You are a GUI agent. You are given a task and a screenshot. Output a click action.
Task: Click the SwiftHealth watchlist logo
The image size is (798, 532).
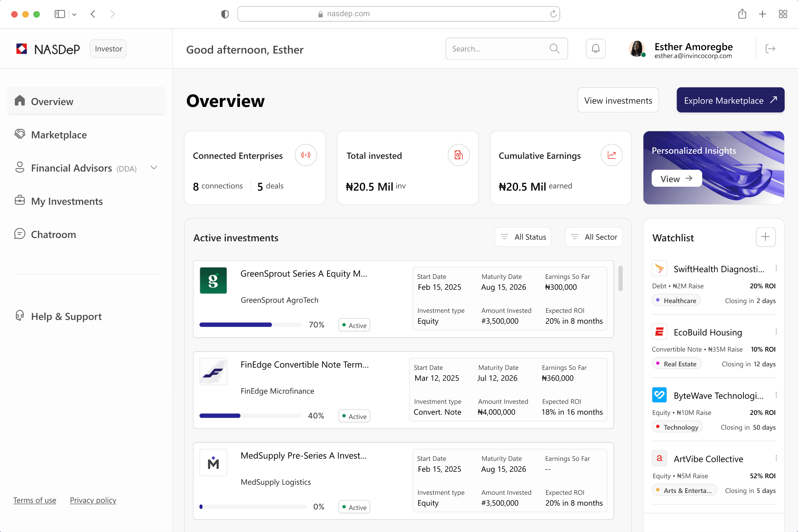coord(659,268)
